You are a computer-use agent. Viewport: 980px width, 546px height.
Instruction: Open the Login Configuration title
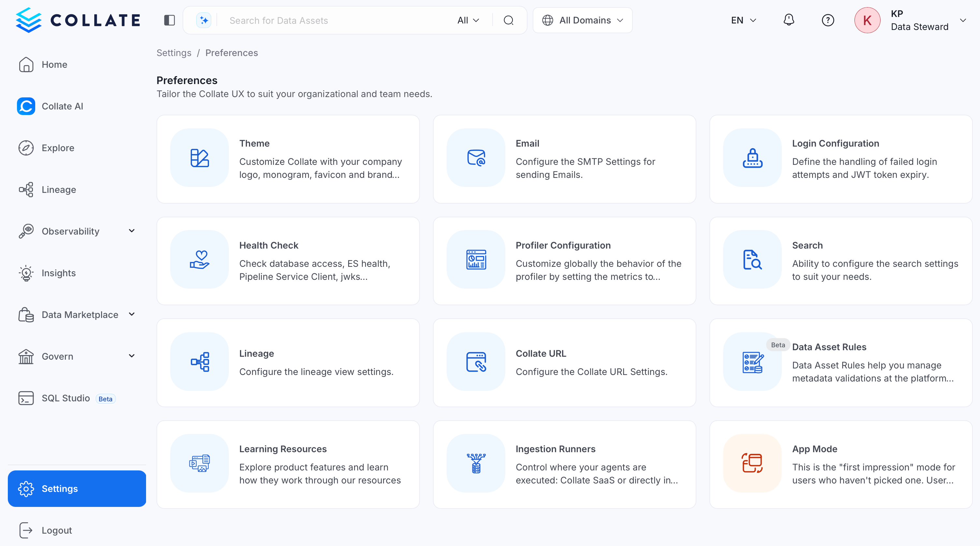[836, 143]
